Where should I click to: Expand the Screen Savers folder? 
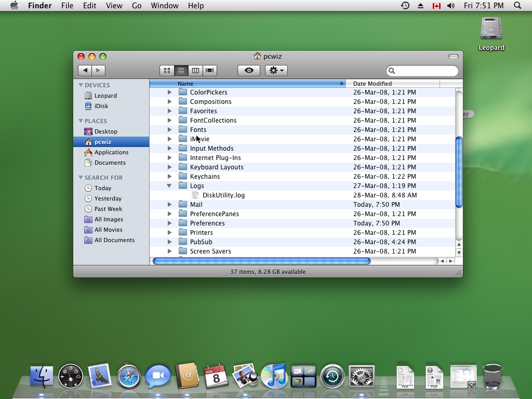169,251
